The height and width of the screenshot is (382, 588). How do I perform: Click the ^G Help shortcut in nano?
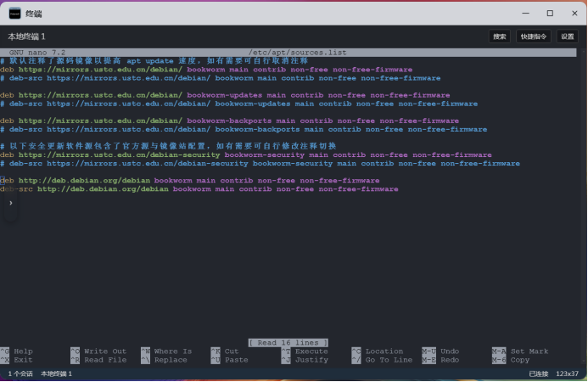(17, 351)
